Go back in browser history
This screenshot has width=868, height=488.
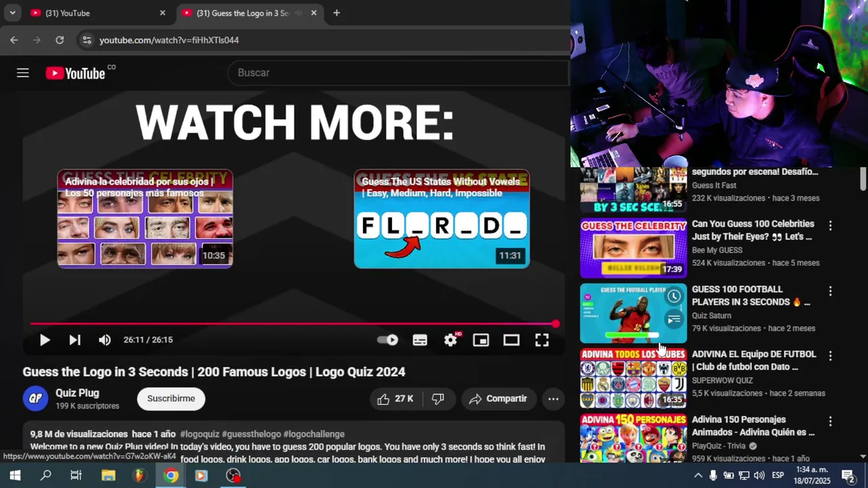point(14,40)
